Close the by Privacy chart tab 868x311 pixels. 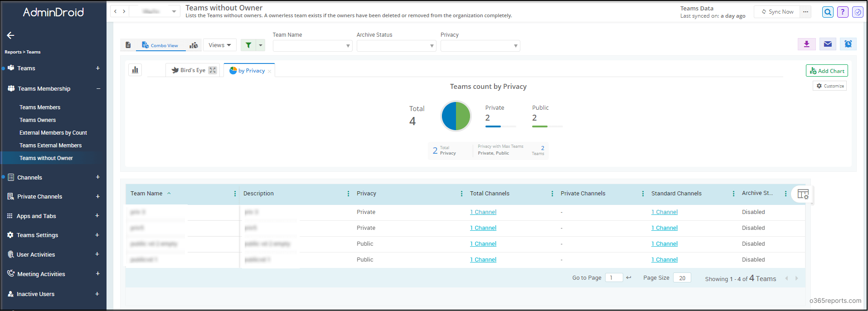coord(270,71)
